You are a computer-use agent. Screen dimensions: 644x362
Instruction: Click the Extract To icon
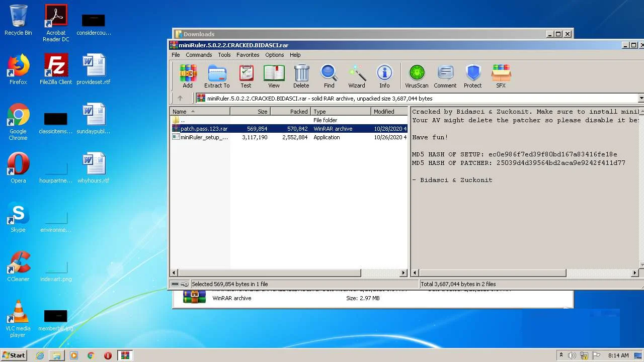coord(217,76)
